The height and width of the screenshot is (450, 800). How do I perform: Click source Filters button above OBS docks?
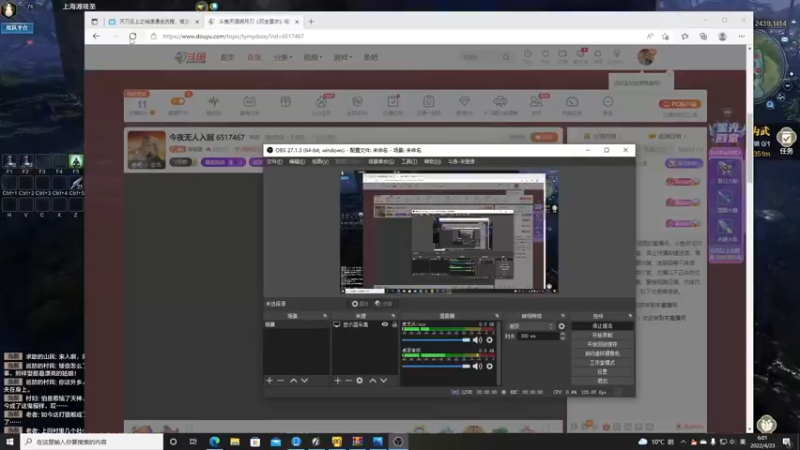384,304
